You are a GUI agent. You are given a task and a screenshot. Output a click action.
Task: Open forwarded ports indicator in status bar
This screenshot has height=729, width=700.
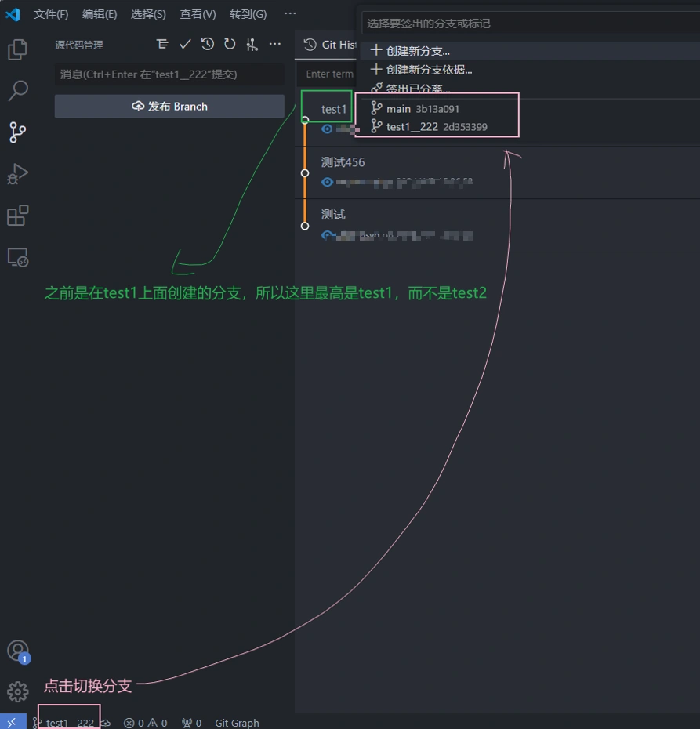[x=191, y=723]
